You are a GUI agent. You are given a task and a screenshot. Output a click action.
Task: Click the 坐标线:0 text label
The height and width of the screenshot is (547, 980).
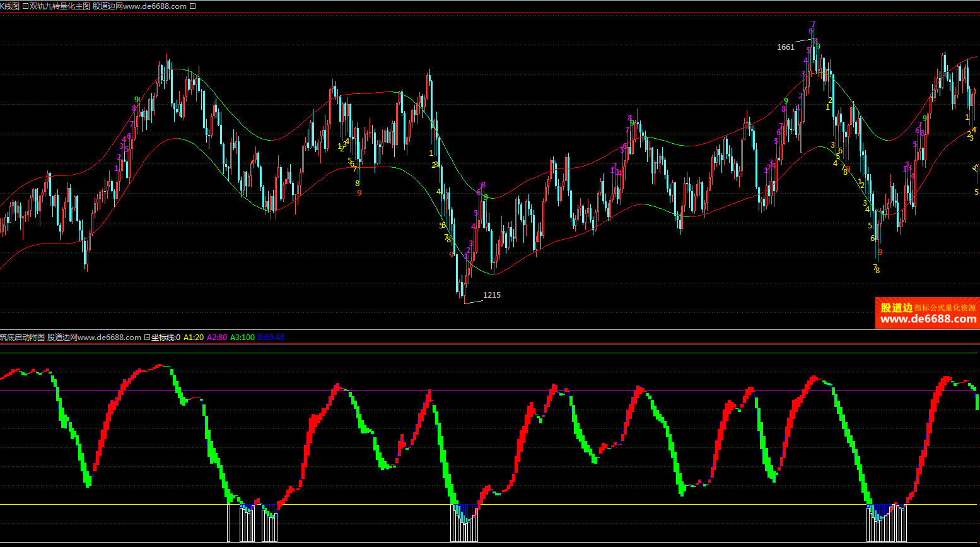[166, 338]
